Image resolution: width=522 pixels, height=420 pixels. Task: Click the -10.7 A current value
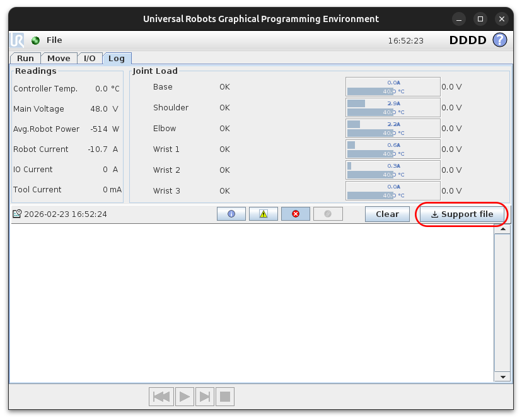click(x=103, y=149)
